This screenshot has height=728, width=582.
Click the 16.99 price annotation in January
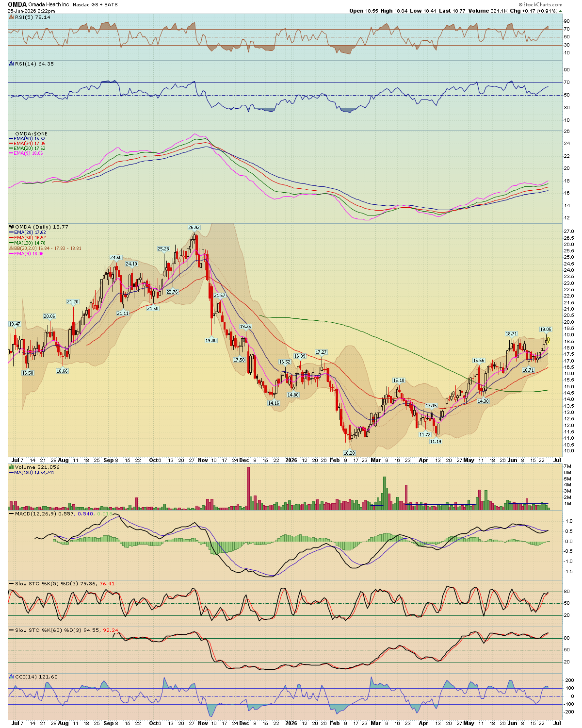pos(300,356)
